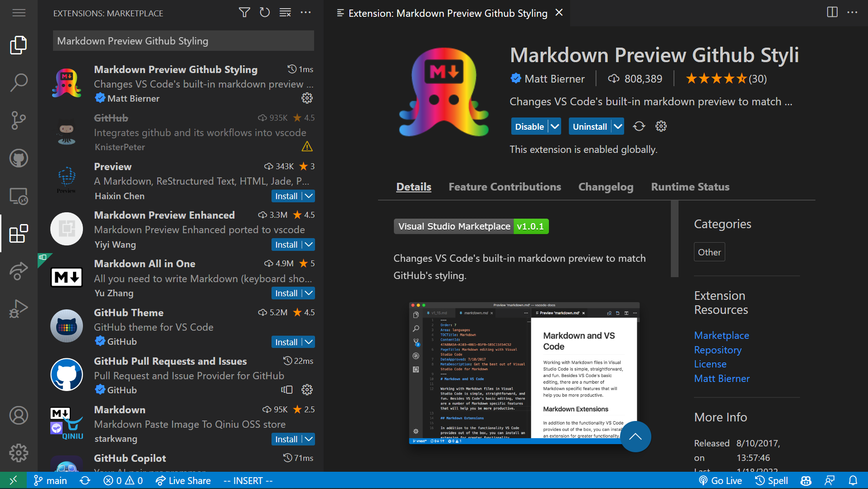This screenshot has width=868, height=489.
Task: Clear extensions search results
Action: click(x=285, y=13)
